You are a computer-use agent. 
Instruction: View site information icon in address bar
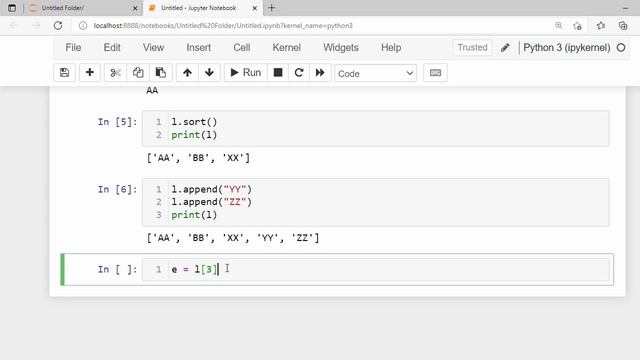click(x=83, y=25)
